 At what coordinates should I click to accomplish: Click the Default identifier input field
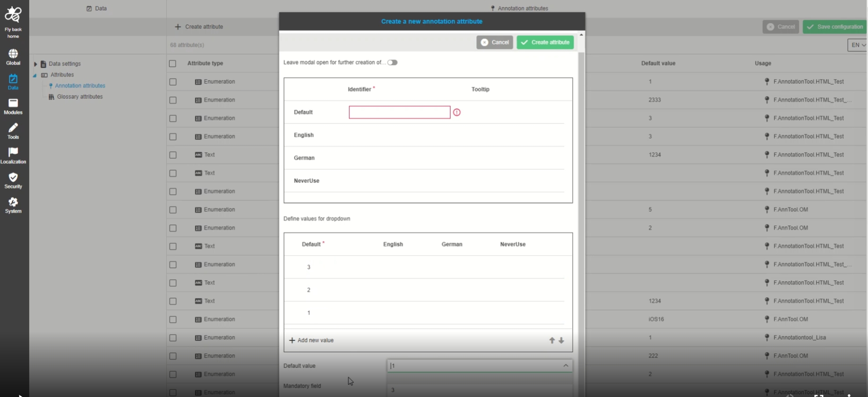(400, 112)
